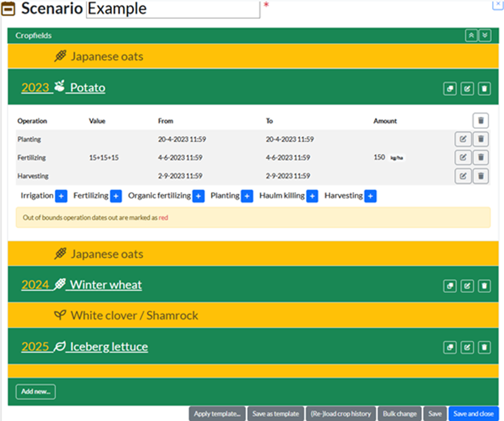This screenshot has width=504, height=421.
Task: Delete the Fertilizing operation row
Action: click(x=481, y=157)
